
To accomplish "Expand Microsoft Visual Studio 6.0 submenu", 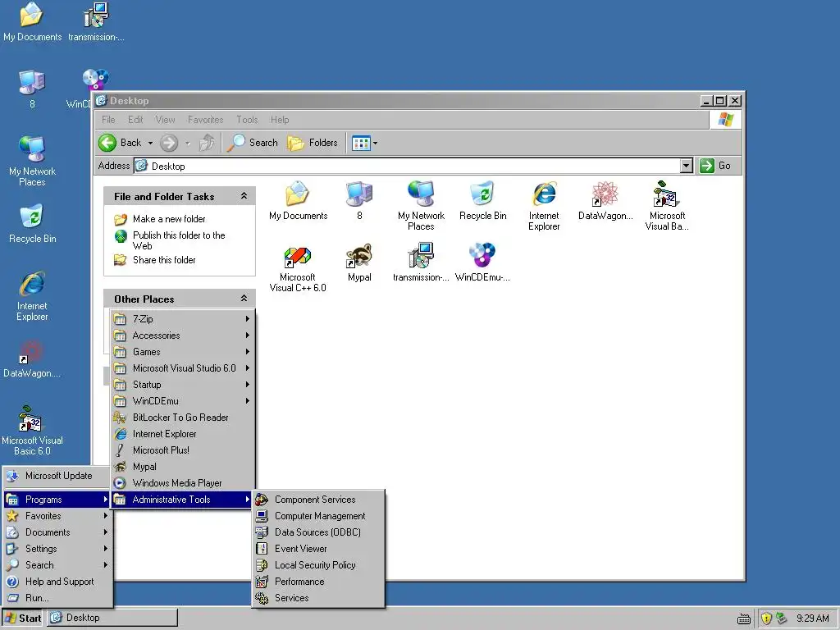I will click(182, 368).
